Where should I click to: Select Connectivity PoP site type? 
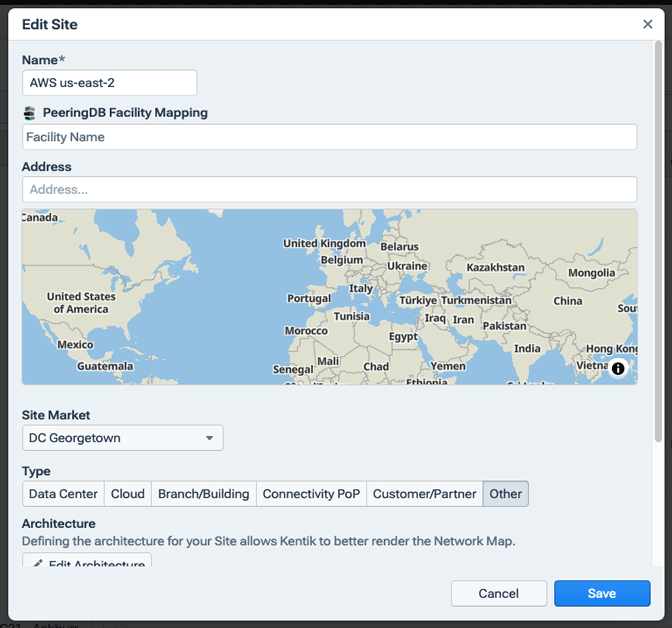[311, 494]
